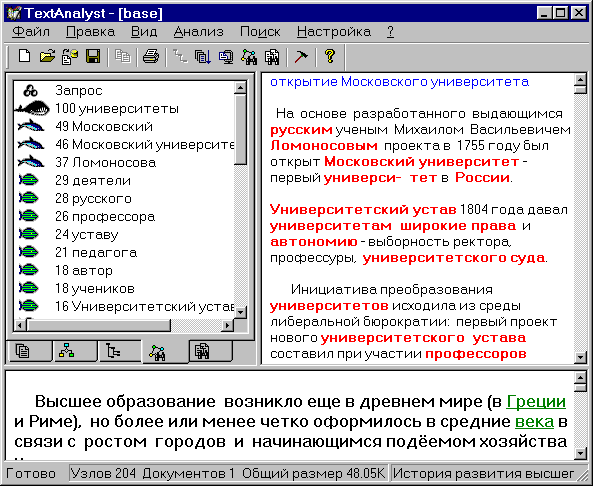Switch to the document binoculars tab
This screenshot has width=593, height=486.
click(x=210, y=351)
